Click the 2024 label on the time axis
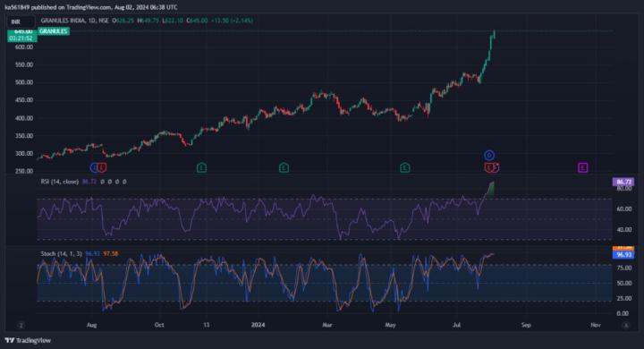 point(258,325)
